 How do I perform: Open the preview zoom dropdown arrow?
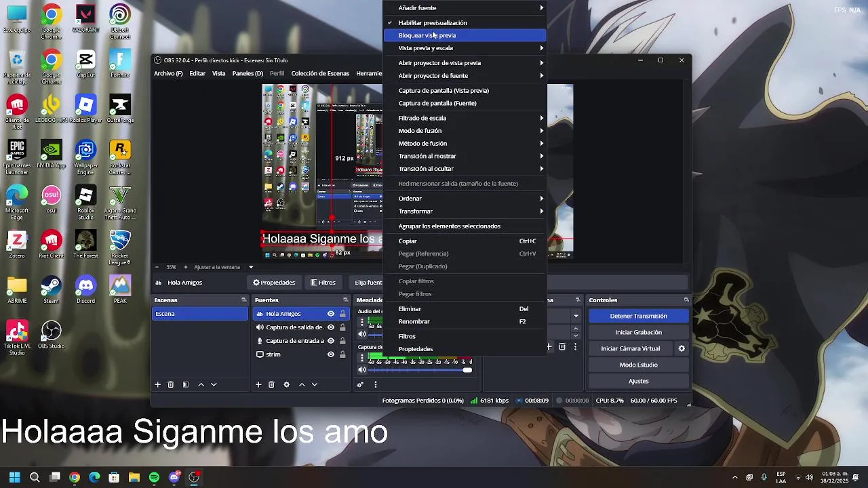tap(251, 267)
